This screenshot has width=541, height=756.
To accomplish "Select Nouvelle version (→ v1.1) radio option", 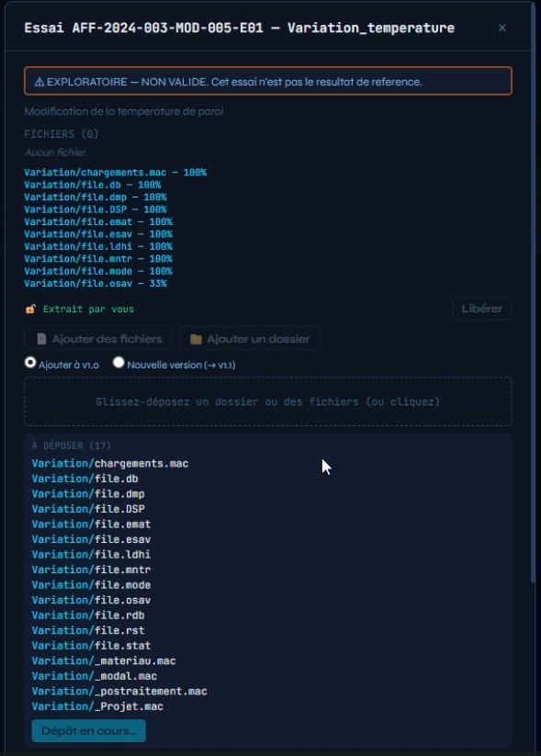I will pyautogui.click(x=118, y=362).
